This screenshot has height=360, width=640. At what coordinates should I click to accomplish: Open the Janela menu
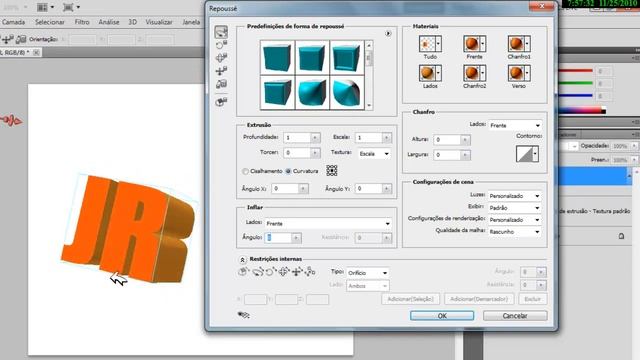[191, 22]
